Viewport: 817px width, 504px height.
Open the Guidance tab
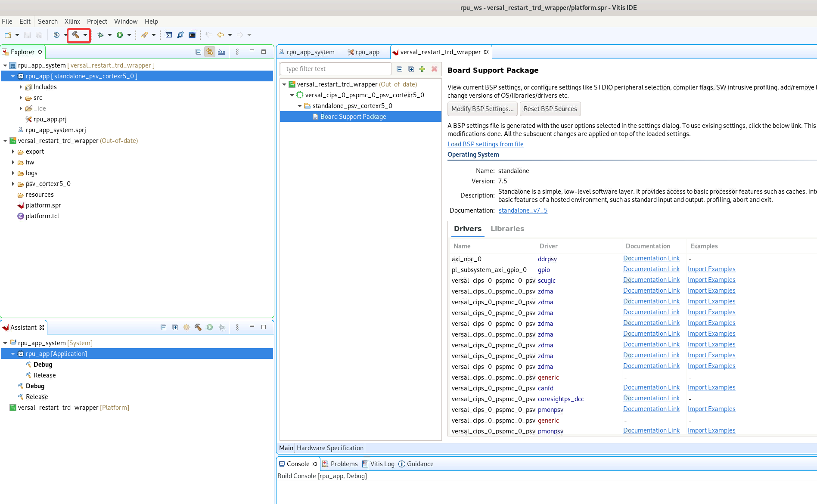click(x=416, y=464)
